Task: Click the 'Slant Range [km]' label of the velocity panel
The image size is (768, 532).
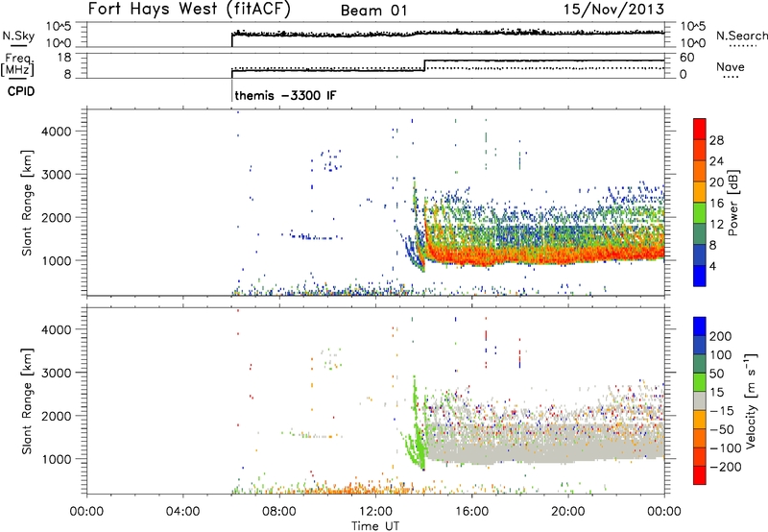Action: [27, 401]
